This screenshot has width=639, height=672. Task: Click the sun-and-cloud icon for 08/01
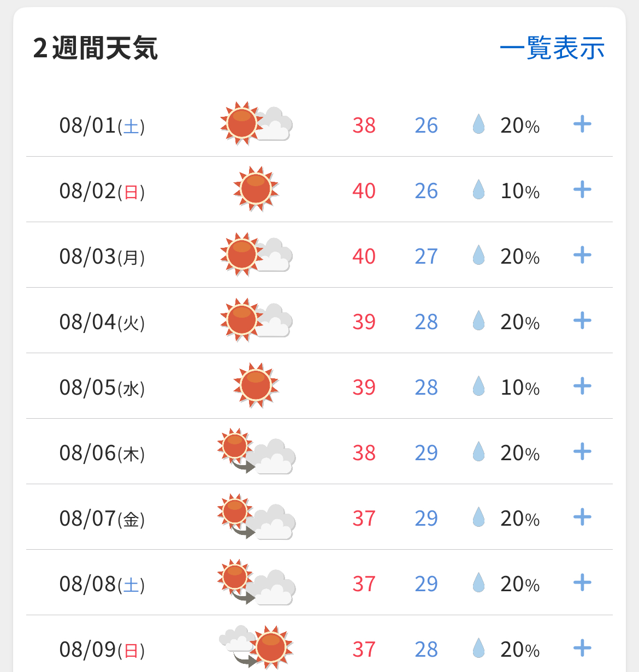256,123
